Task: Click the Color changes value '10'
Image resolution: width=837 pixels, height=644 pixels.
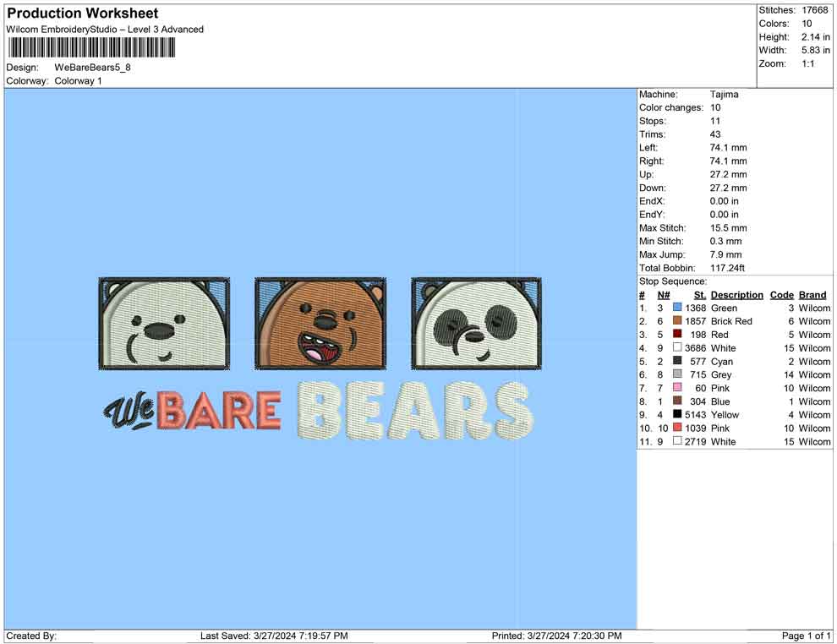Action: 715,108
